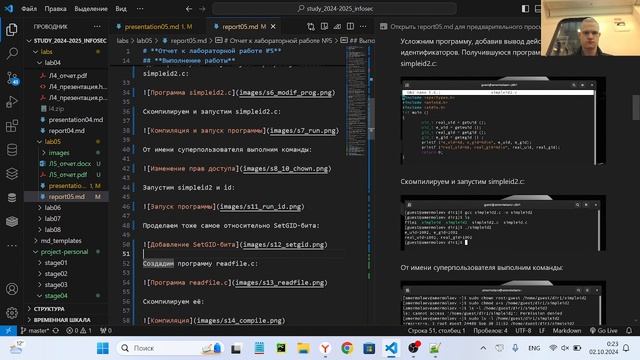Click master branch in status bar
The image size is (640, 360).
35,331
